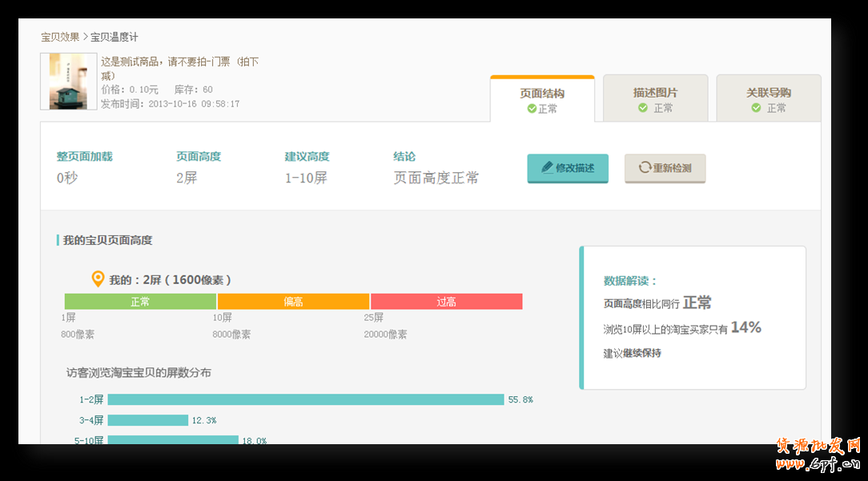Viewport: 868px width, 481px height.
Task: Click the 页面高度 heading
Action: pos(198,157)
